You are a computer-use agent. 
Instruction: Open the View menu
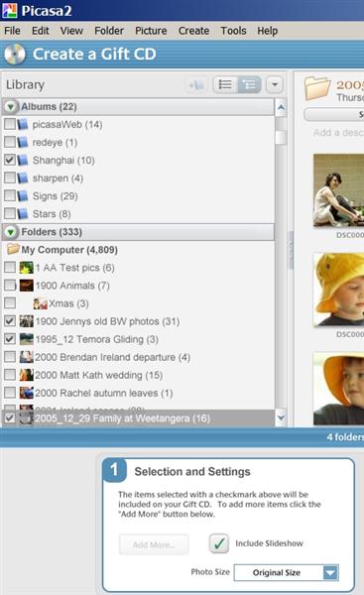71,31
